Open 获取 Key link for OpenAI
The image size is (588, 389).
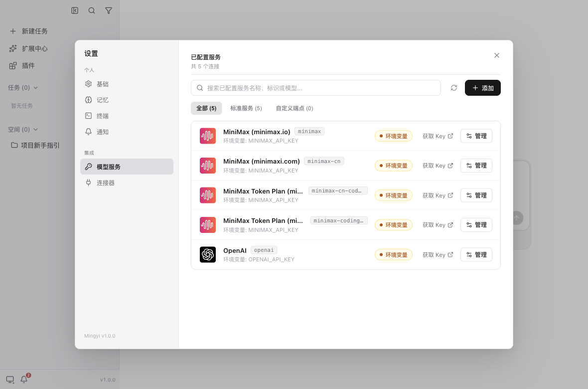pos(438,254)
